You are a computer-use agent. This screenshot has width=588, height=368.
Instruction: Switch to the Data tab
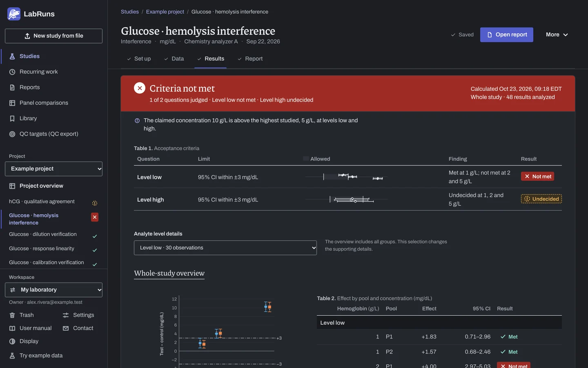174,59
